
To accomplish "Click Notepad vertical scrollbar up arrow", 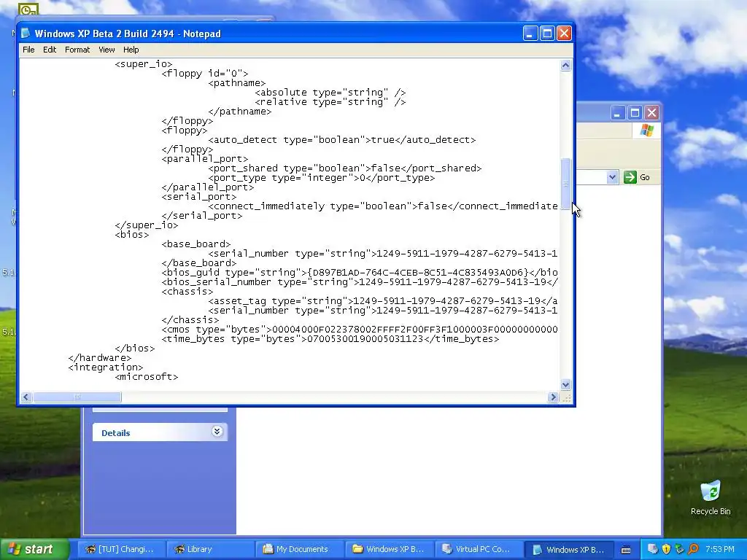I will [565, 65].
